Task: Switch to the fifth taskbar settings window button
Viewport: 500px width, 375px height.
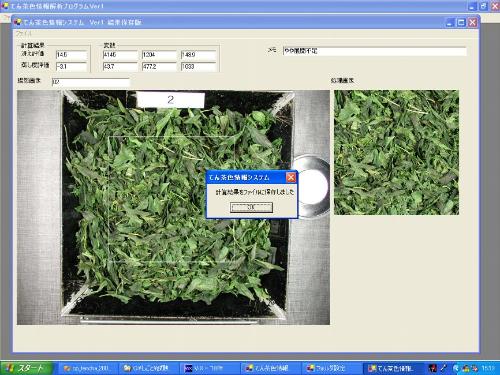Action: tap(331, 368)
